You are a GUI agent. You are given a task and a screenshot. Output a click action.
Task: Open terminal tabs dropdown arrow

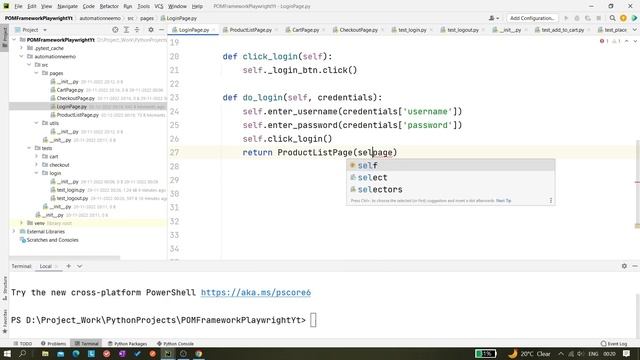79,266
